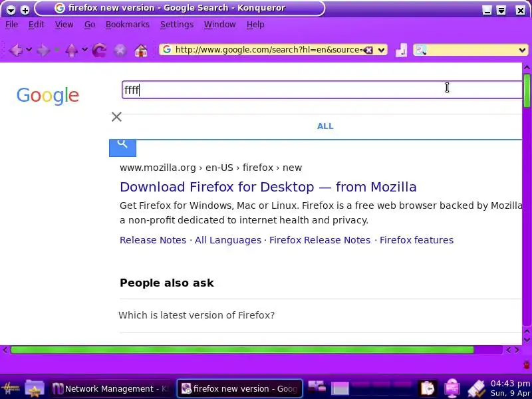This screenshot has height=399, width=532.
Task: Click the green horizontal scrollbar
Action: [242, 350]
